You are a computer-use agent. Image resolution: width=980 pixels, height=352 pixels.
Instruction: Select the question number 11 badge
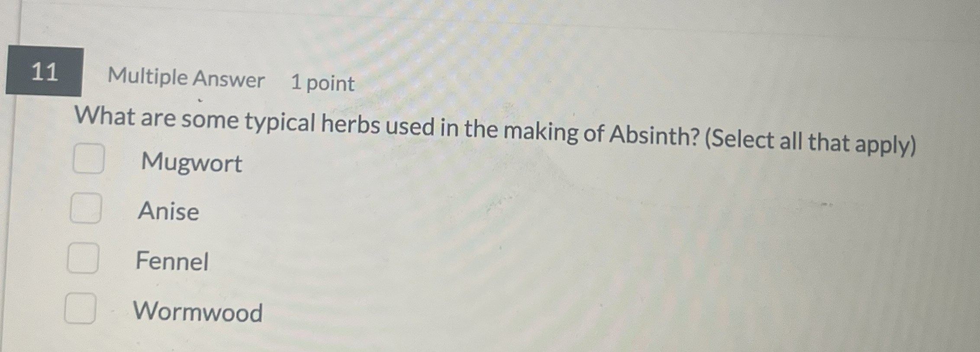[45, 71]
